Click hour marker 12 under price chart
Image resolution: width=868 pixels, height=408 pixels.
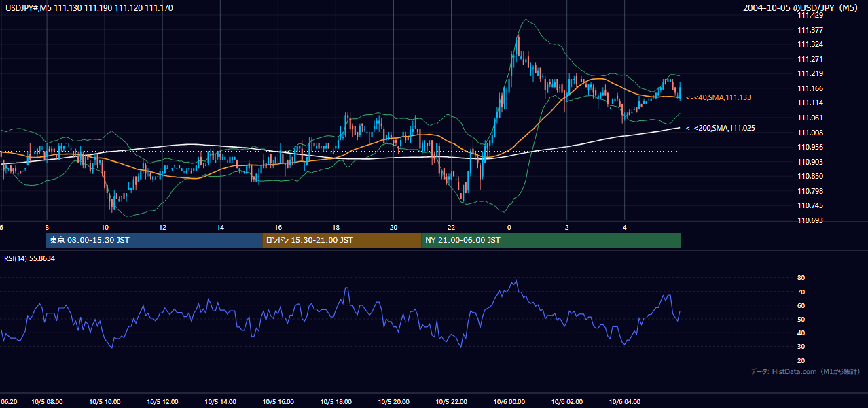pyautogui.click(x=162, y=227)
